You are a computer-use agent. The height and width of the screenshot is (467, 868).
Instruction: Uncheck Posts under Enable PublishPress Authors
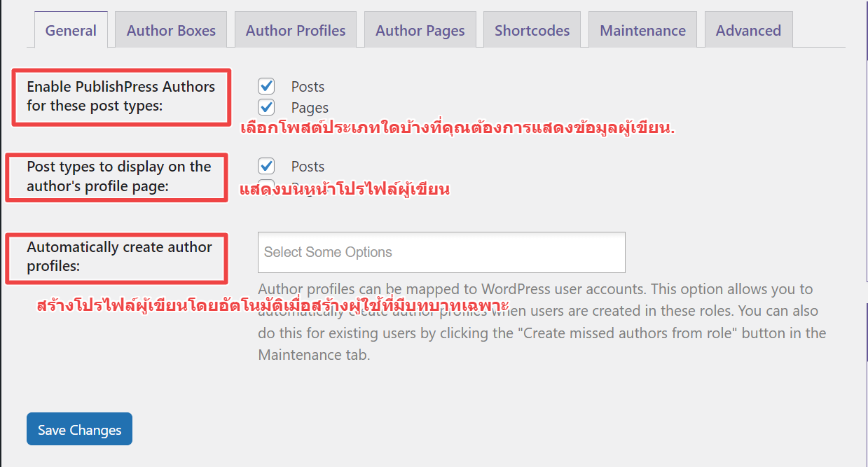(x=266, y=86)
